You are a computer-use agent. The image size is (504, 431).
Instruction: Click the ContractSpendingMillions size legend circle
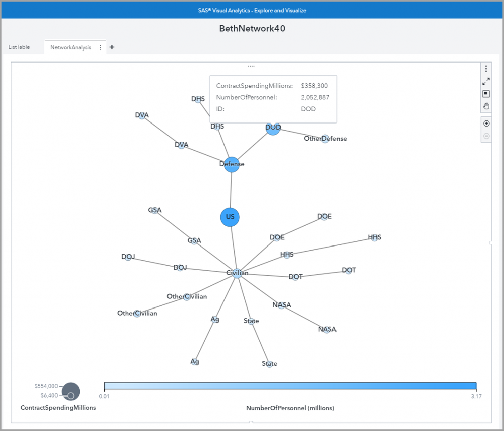pyautogui.click(x=71, y=391)
